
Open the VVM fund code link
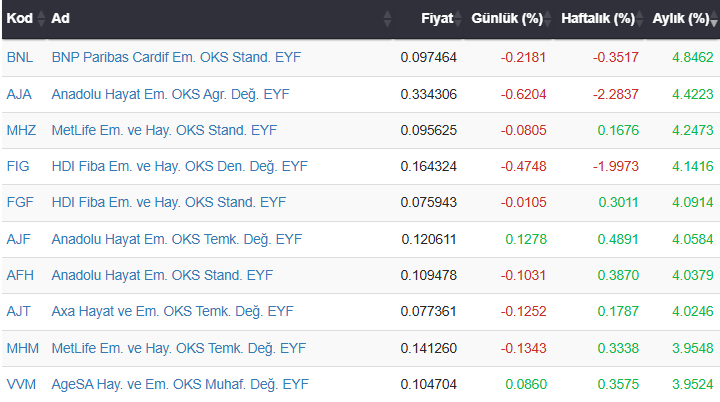pos(21,384)
